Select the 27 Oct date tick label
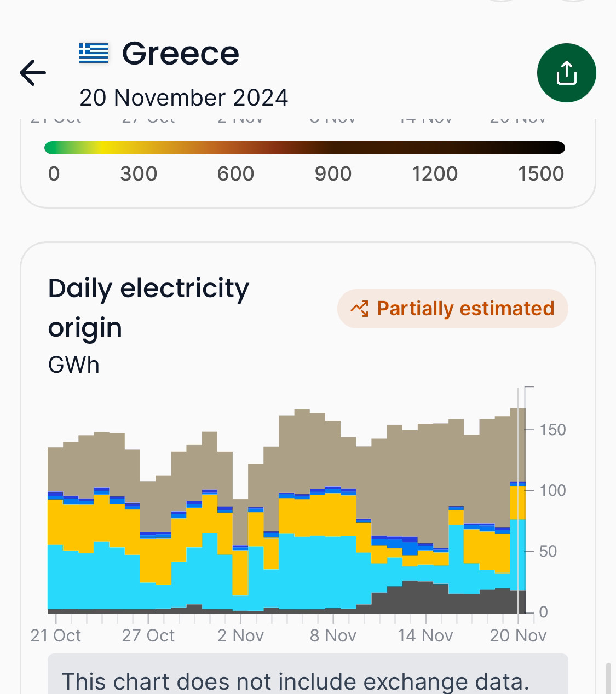The height and width of the screenshot is (694, 616). point(148,635)
